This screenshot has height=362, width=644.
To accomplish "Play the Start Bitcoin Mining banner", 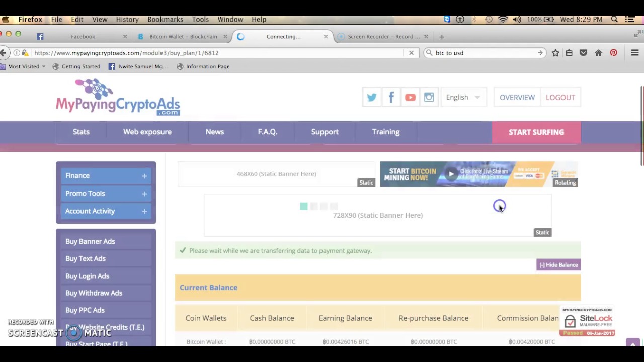I will point(451,174).
